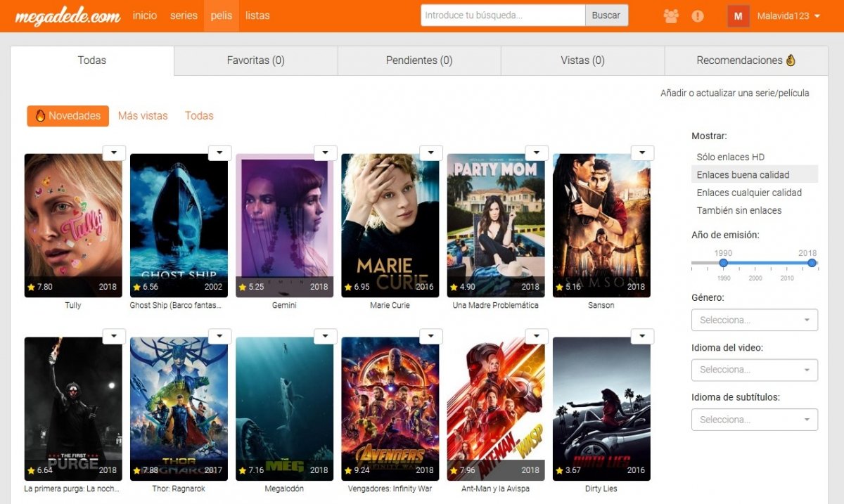Open The First Purge movie poster
Image resolution: width=844 pixels, height=504 pixels.
pyautogui.click(x=73, y=409)
